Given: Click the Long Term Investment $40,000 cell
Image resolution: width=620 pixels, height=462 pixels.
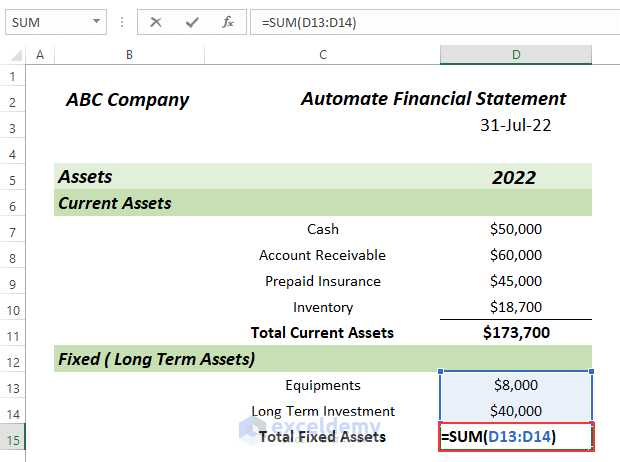Looking at the screenshot, I should click(516, 411).
